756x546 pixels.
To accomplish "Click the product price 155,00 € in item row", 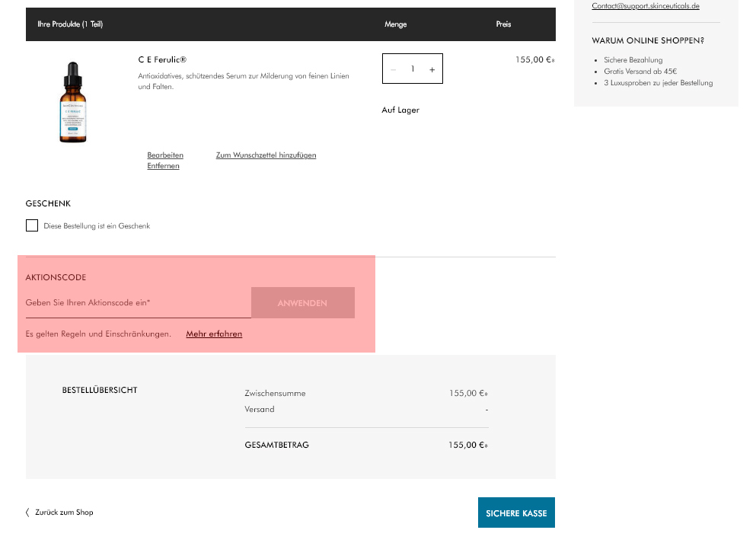I will click(535, 60).
